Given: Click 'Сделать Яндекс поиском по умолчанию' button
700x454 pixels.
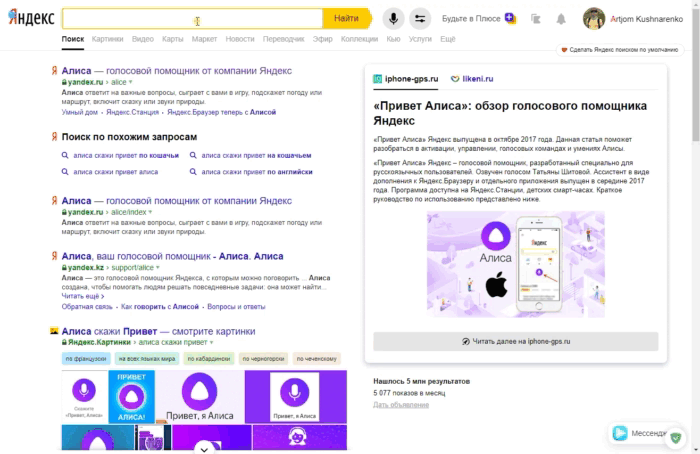Looking at the screenshot, I should pyautogui.click(x=620, y=50).
